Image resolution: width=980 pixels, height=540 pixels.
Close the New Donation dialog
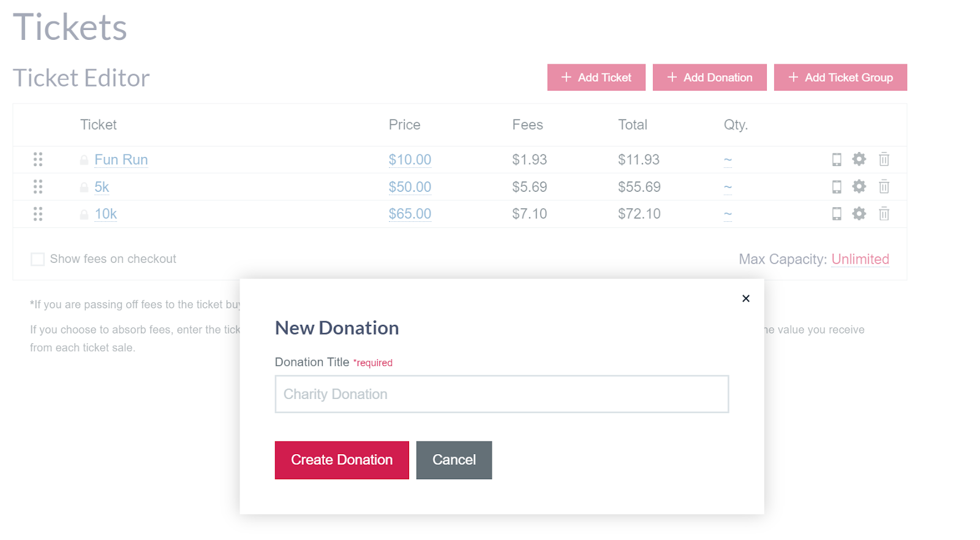tap(745, 299)
